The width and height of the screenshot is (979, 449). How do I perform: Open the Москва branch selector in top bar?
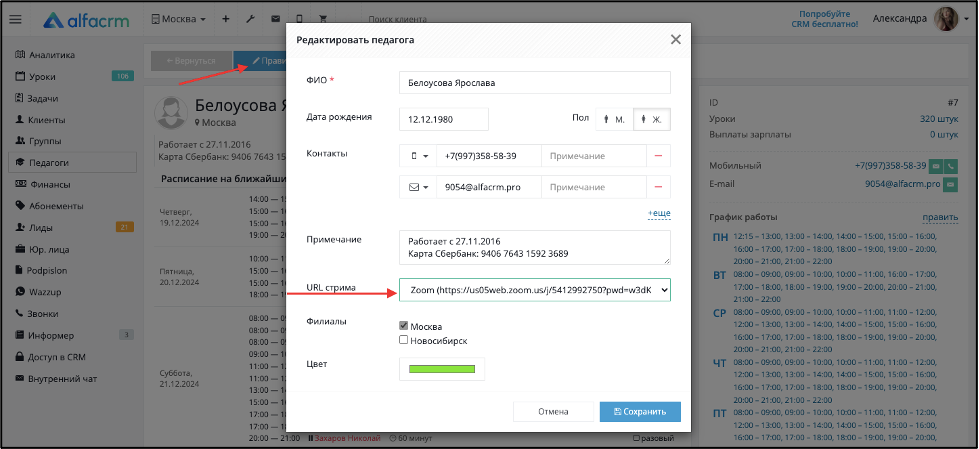[x=179, y=19]
